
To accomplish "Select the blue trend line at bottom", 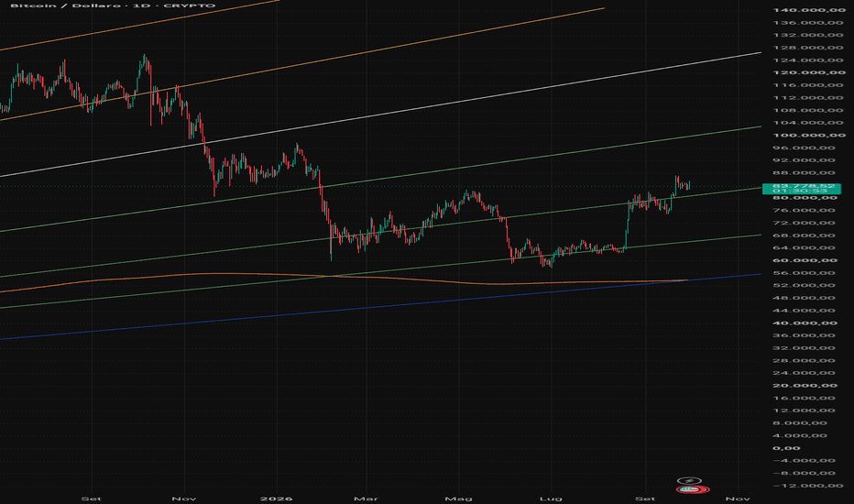I will (381, 307).
